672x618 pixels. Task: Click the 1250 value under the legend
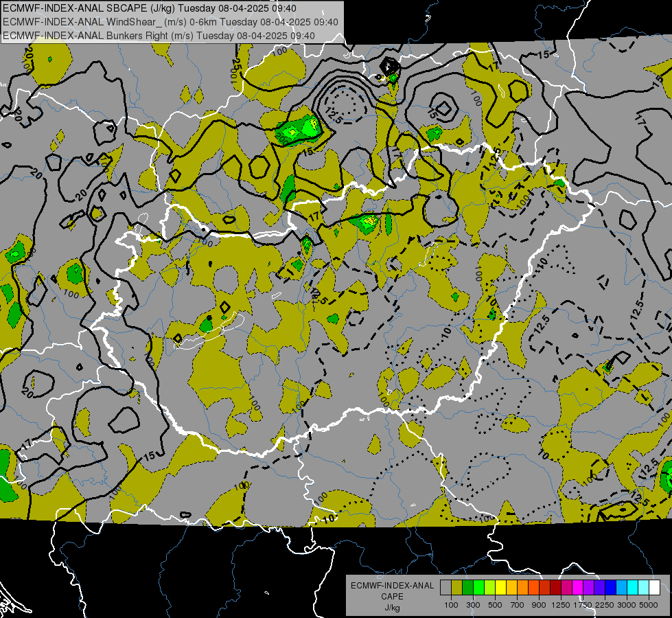(x=561, y=605)
